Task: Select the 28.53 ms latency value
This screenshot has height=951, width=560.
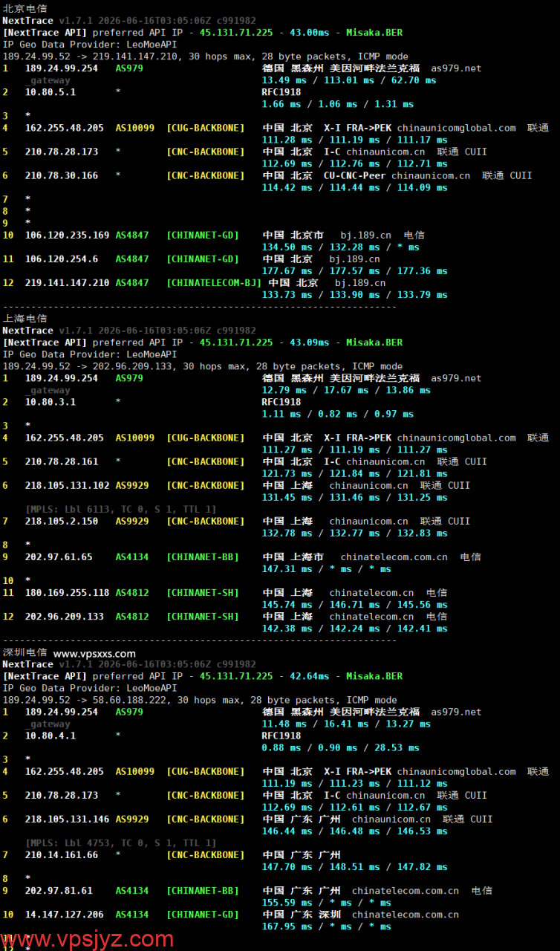Action: 396,747
